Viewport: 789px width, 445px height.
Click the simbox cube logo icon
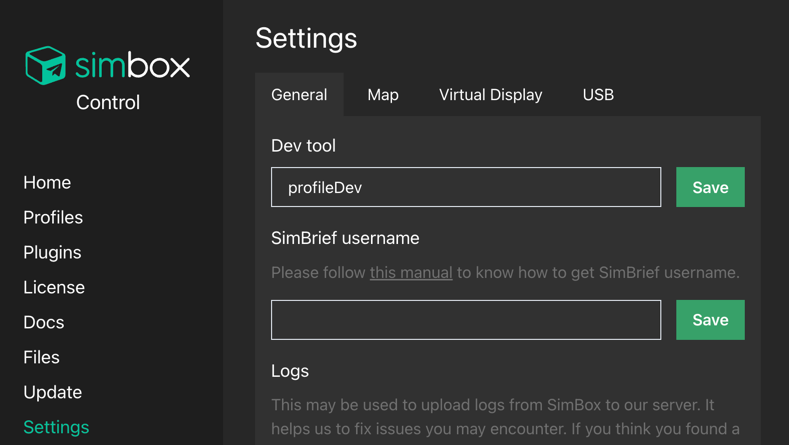point(45,65)
